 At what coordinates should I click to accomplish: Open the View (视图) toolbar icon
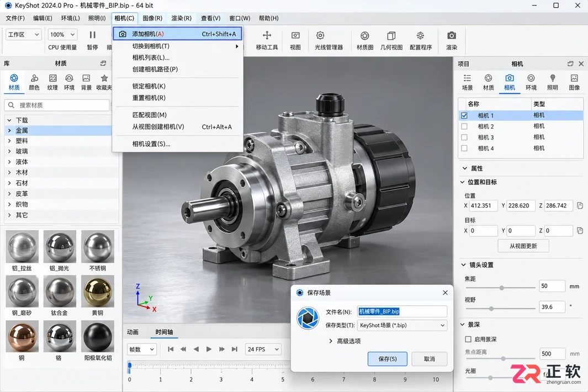[x=295, y=36]
